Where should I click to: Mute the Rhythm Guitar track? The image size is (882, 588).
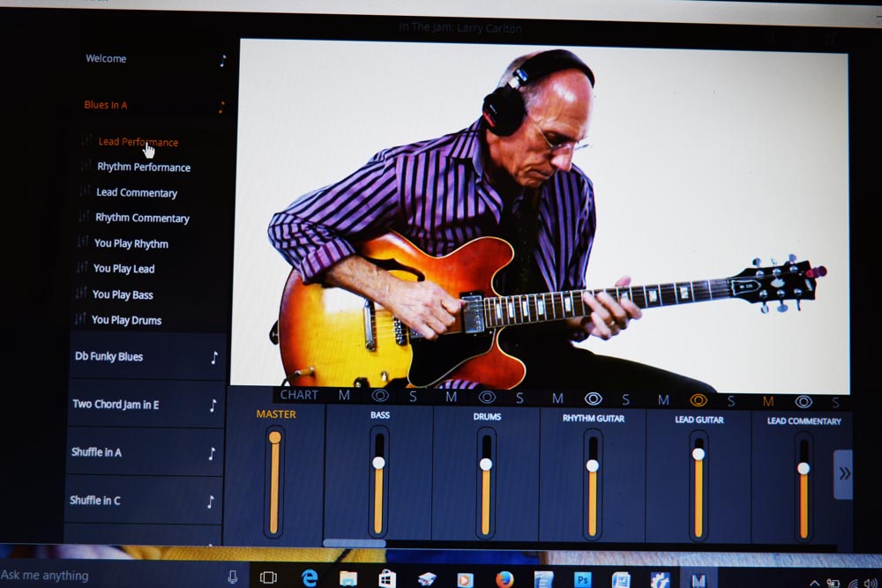(x=557, y=398)
